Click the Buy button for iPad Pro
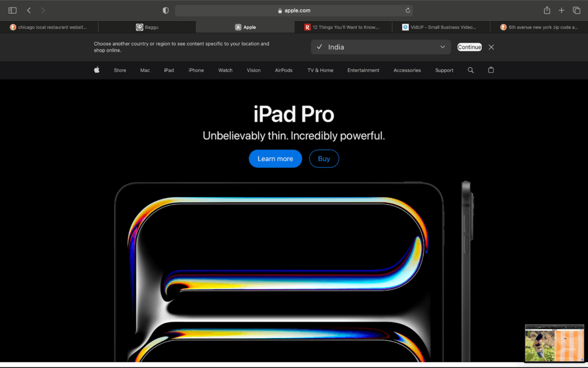Image resolution: width=588 pixels, height=368 pixels. pyautogui.click(x=324, y=159)
